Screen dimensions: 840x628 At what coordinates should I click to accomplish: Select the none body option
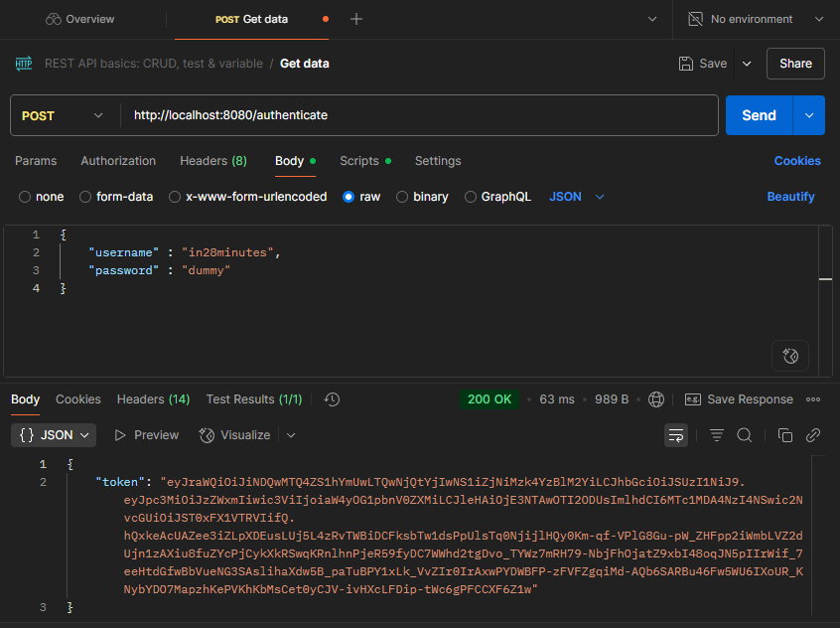point(42,197)
